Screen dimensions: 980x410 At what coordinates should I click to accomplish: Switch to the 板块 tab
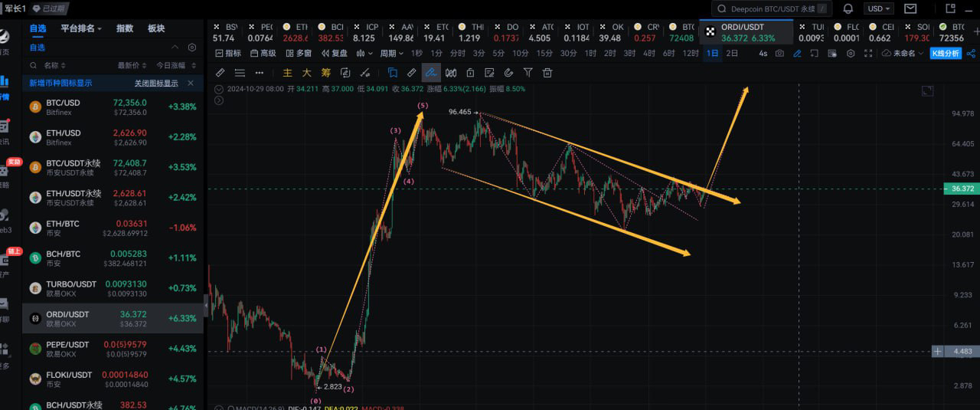[156, 28]
